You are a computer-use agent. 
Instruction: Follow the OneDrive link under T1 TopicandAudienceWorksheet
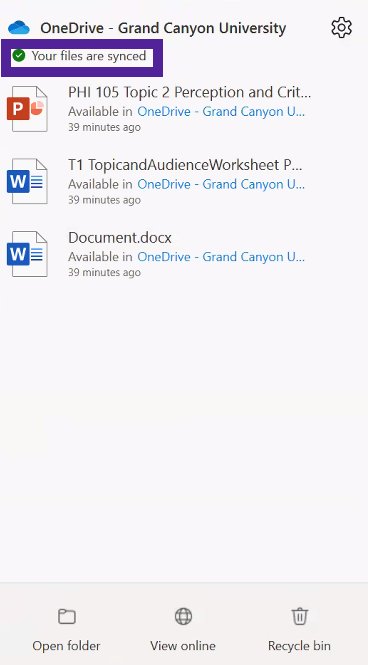(221, 184)
